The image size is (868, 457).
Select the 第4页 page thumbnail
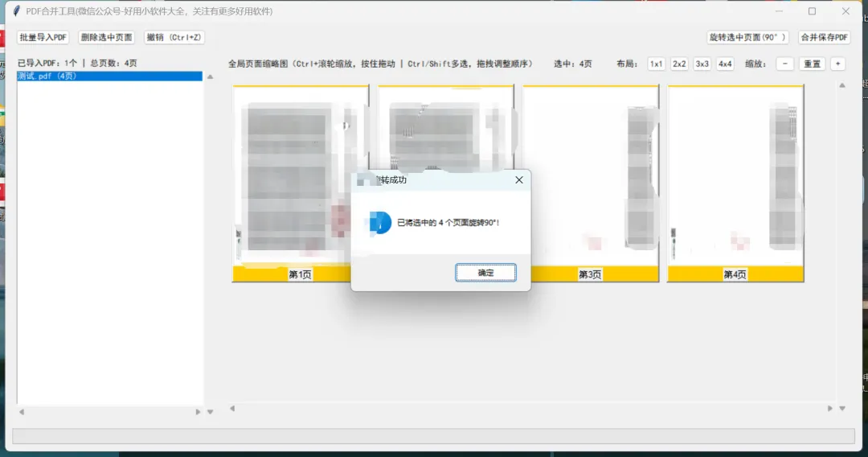tap(735, 183)
